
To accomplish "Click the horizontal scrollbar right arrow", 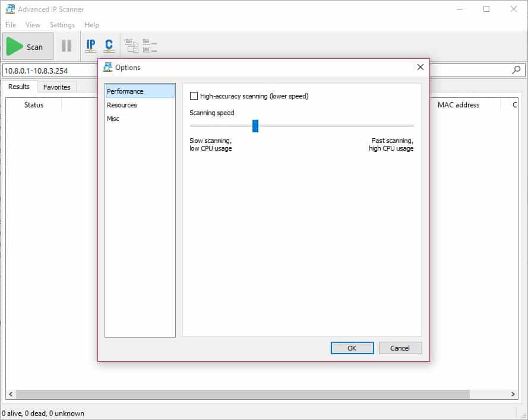I will coord(513,394).
